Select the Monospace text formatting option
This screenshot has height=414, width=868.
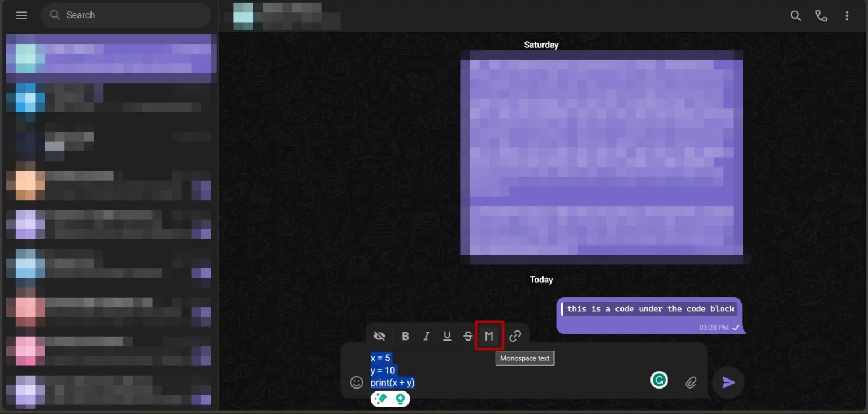(489, 335)
